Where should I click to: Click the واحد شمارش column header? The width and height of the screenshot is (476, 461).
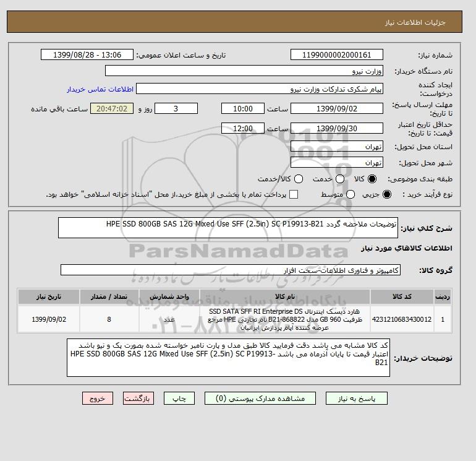169,296
